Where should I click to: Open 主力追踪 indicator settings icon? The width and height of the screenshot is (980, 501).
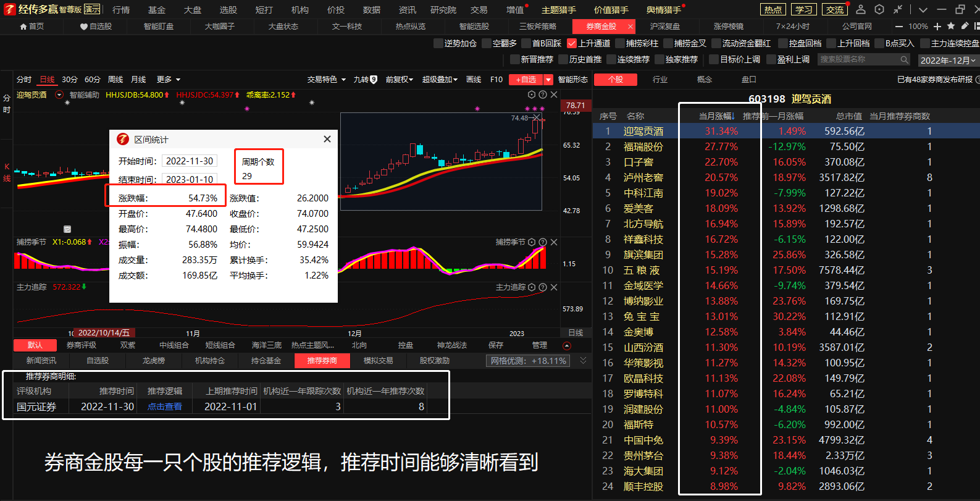[x=532, y=287]
